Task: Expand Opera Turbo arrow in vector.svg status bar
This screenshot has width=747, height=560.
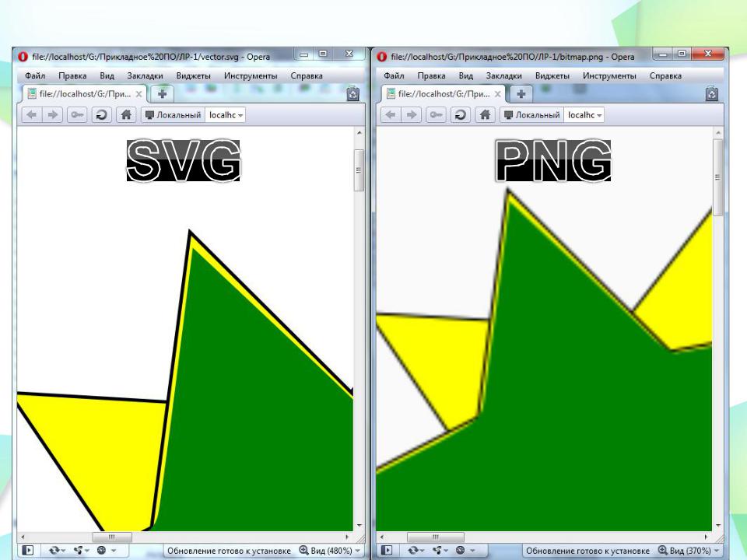Action: click(x=114, y=551)
